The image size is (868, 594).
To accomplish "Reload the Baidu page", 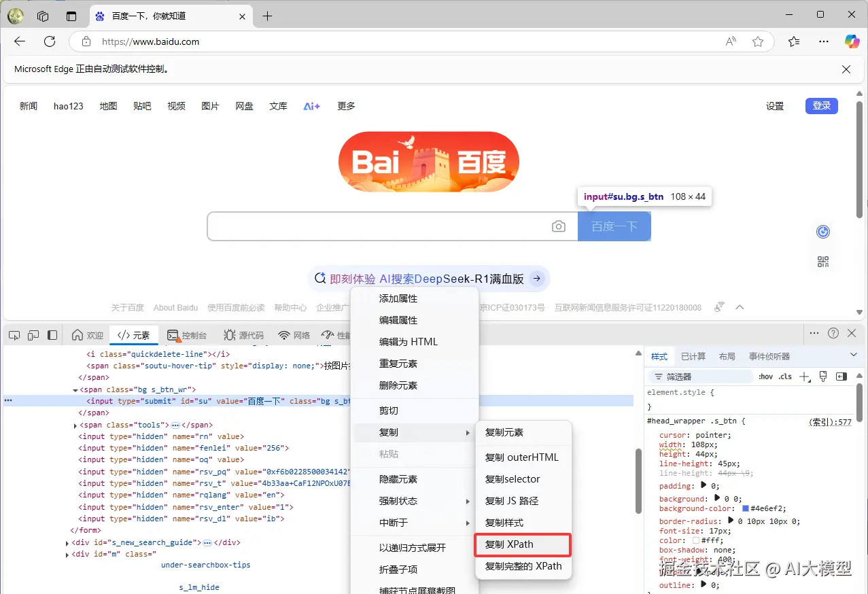I will [x=50, y=41].
